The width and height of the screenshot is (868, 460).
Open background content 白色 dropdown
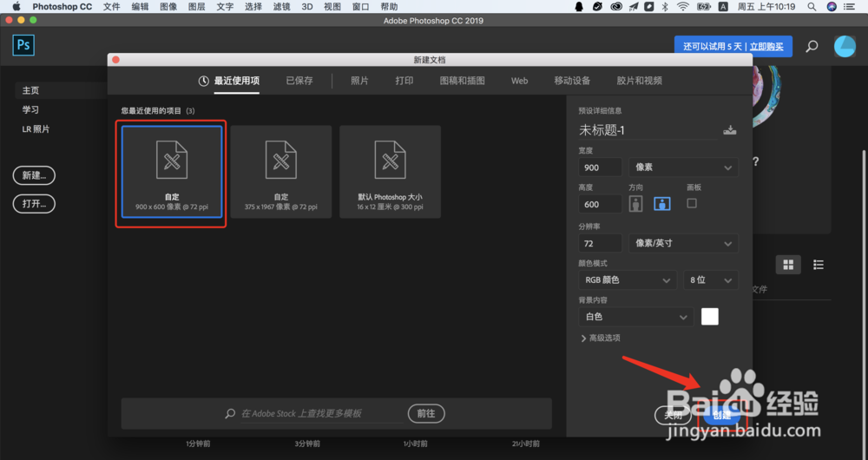coord(636,317)
